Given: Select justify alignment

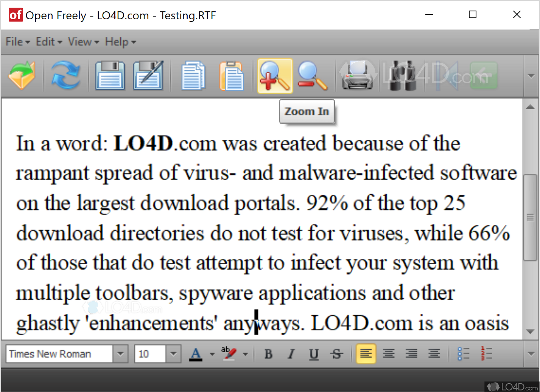Looking at the screenshot, I should 434,354.
